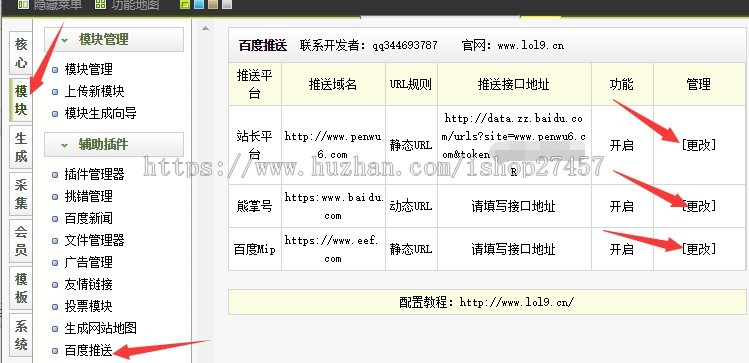Open 百度推送 menu item
Viewport: 749px width, 363px height.
[x=88, y=350]
